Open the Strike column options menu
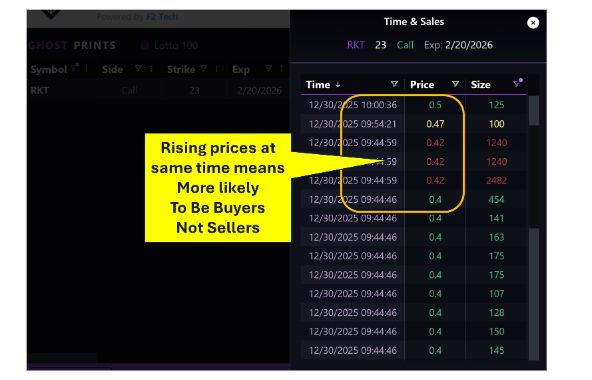 click(216, 68)
